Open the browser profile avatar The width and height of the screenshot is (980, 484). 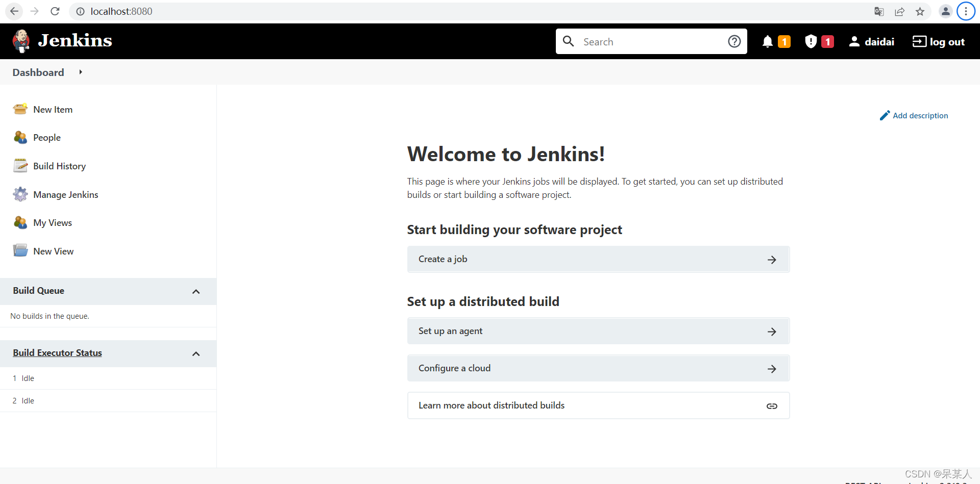click(x=945, y=11)
